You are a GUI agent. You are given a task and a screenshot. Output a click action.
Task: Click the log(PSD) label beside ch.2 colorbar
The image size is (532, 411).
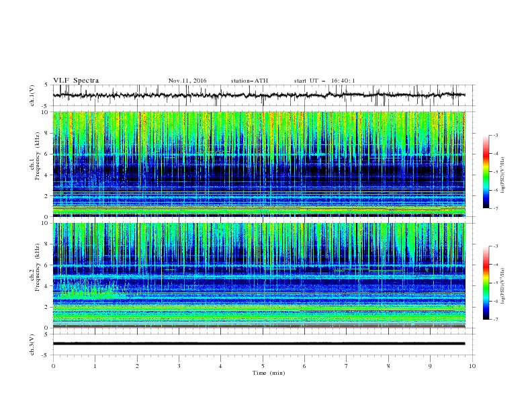[x=503, y=286]
